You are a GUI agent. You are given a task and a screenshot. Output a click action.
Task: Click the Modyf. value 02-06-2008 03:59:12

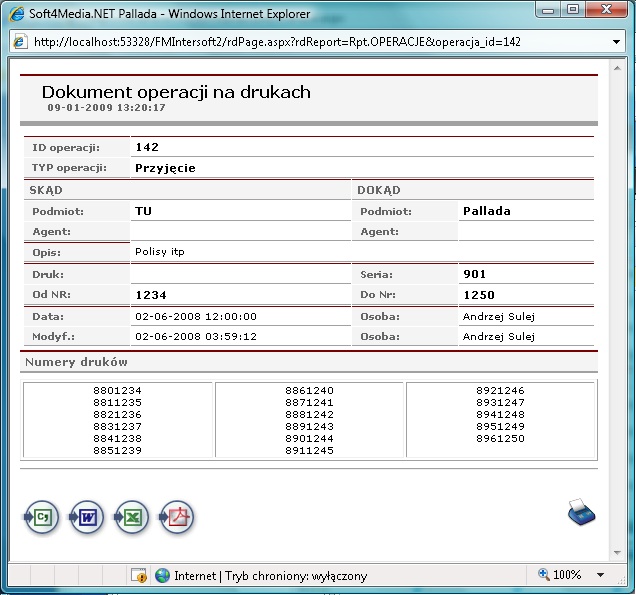point(196,336)
